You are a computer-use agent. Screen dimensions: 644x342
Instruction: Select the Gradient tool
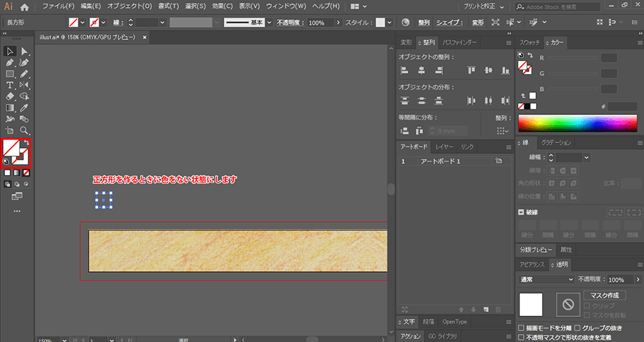(10, 107)
